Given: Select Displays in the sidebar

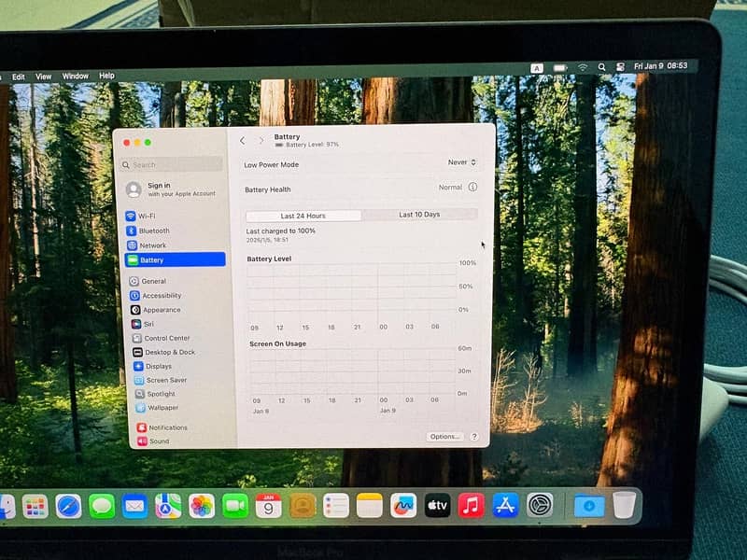Looking at the screenshot, I should [157, 366].
